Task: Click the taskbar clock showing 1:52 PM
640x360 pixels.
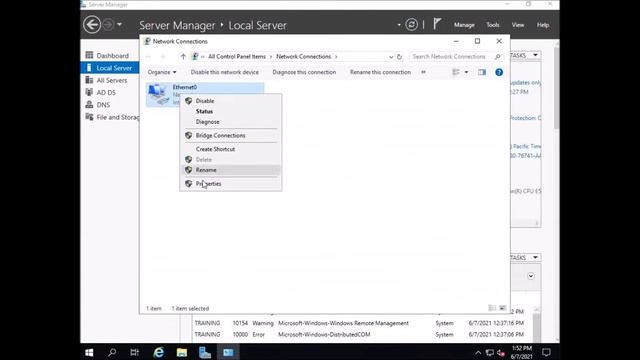Action: (521, 352)
